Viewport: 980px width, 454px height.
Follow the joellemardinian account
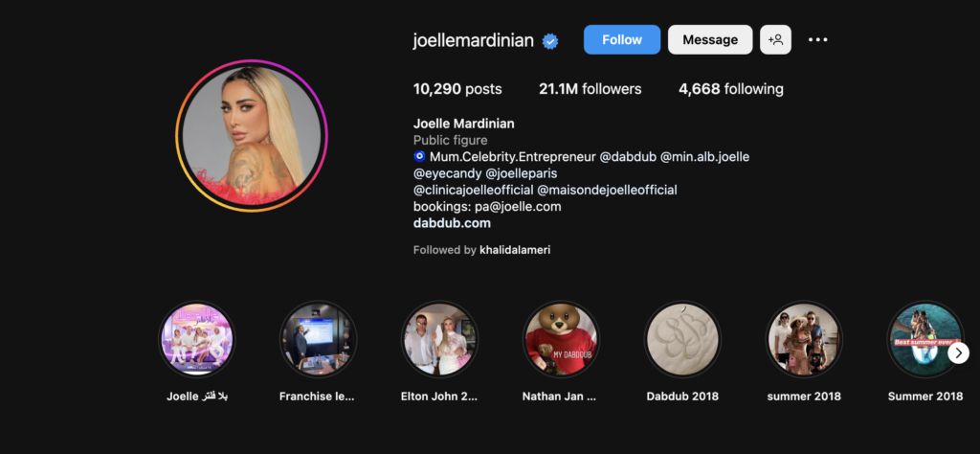point(622,40)
